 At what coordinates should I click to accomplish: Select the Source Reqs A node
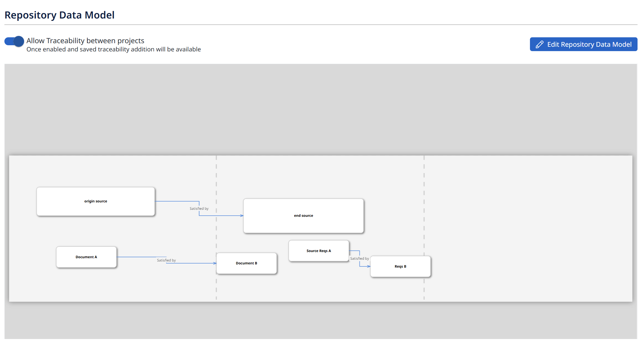pos(319,251)
